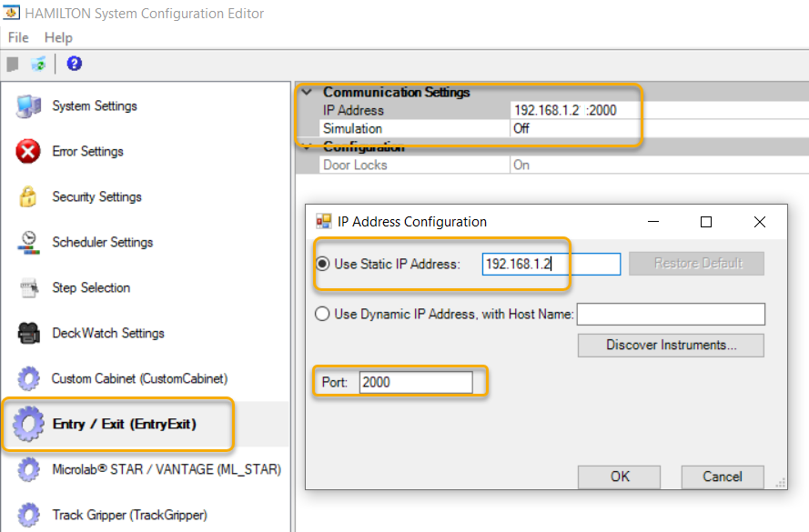Click the Door Locks value On
Image resolution: width=809 pixels, height=532 pixels.
click(x=521, y=165)
